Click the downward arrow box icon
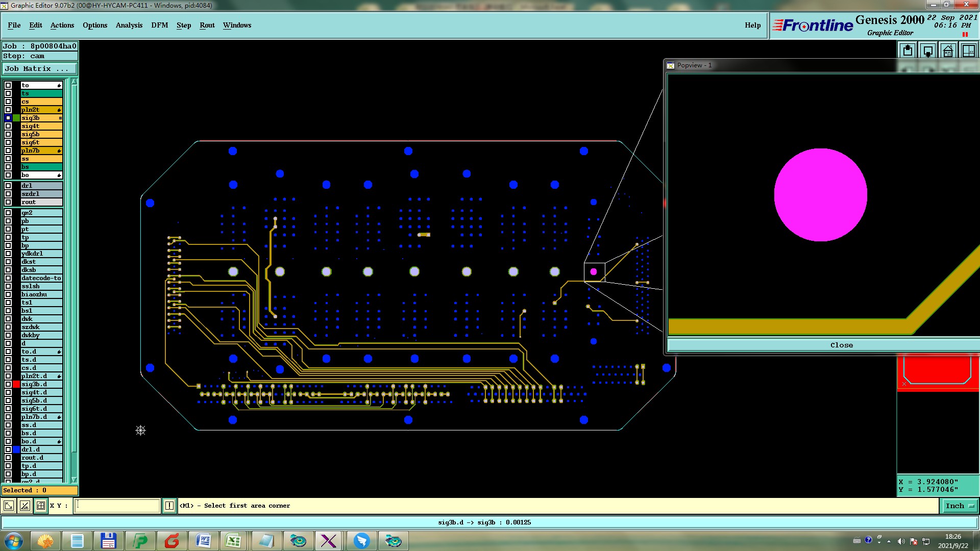 (928, 51)
